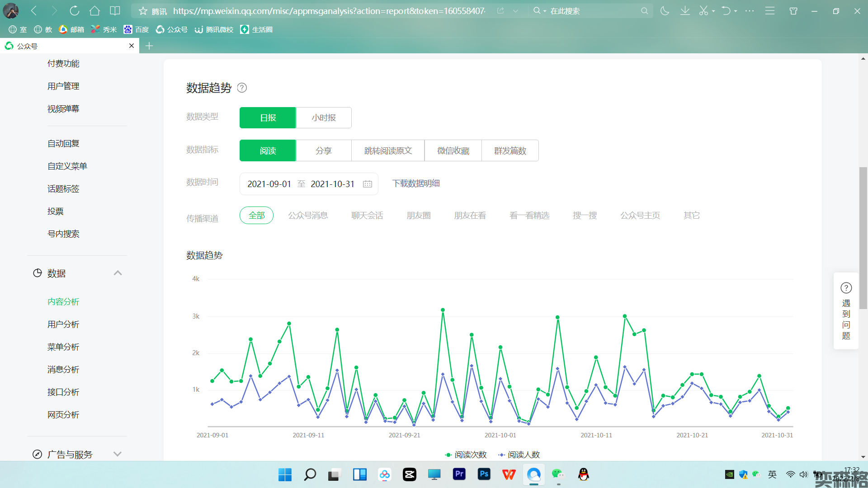Go to browser home page icon
This screenshot has height=488, width=868.
point(94,11)
